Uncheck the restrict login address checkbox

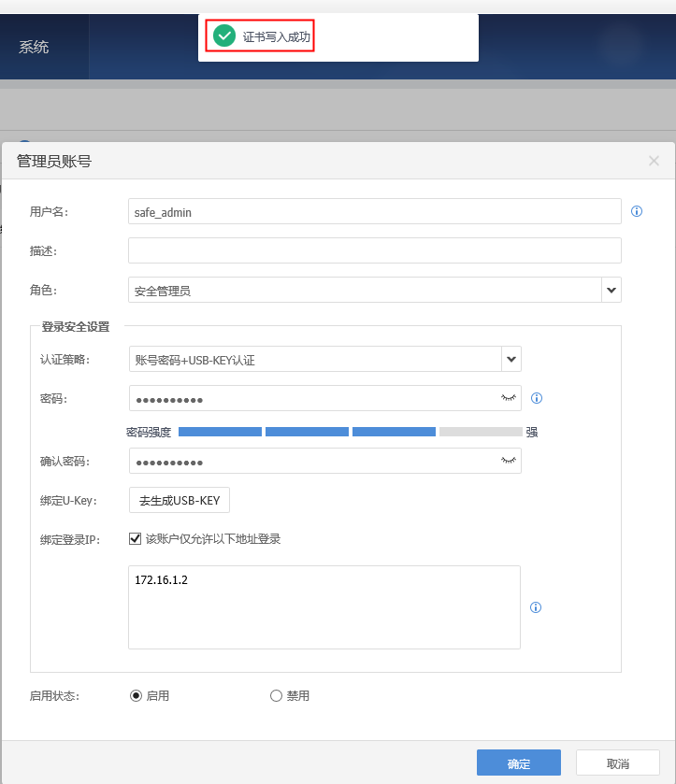(135, 539)
